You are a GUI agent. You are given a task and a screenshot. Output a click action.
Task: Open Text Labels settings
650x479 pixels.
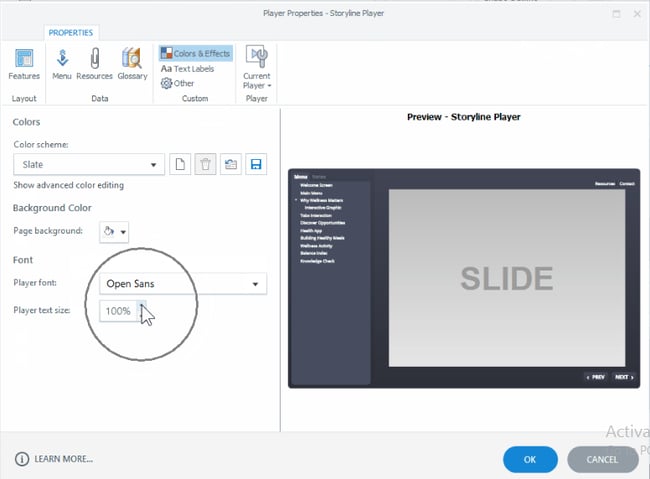point(187,69)
